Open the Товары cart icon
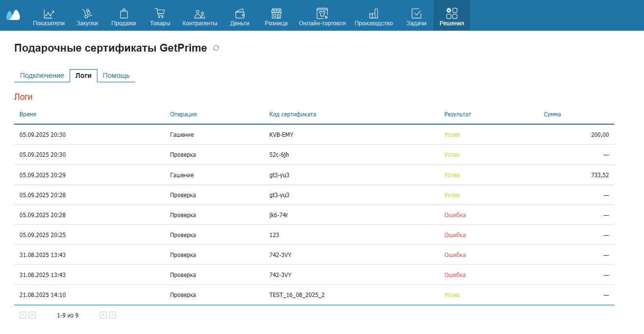Viewport: 644px width, 334px height. pos(160,14)
